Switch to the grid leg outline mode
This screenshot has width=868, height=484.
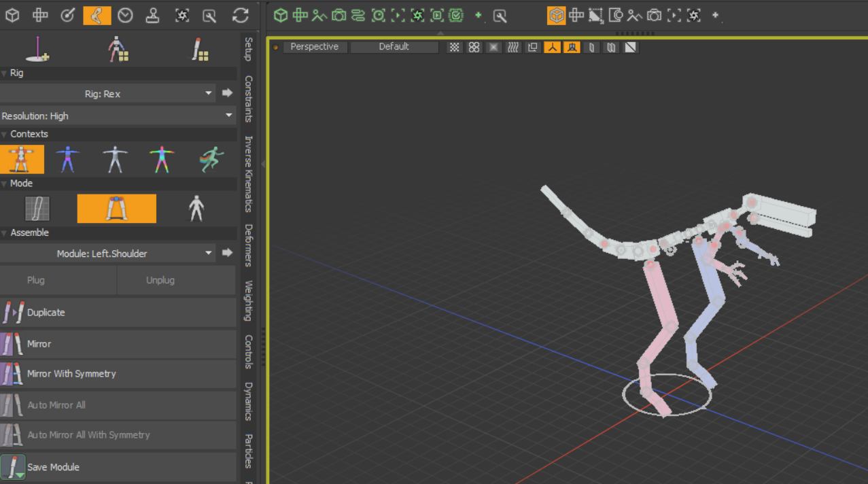(37, 209)
